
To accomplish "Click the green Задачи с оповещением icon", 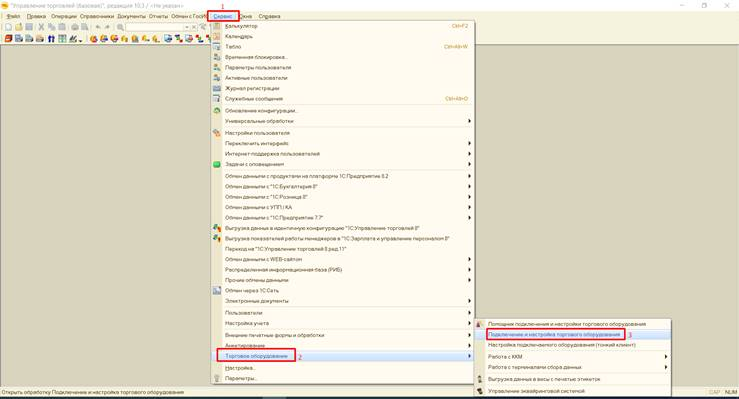I will point(217,164).
